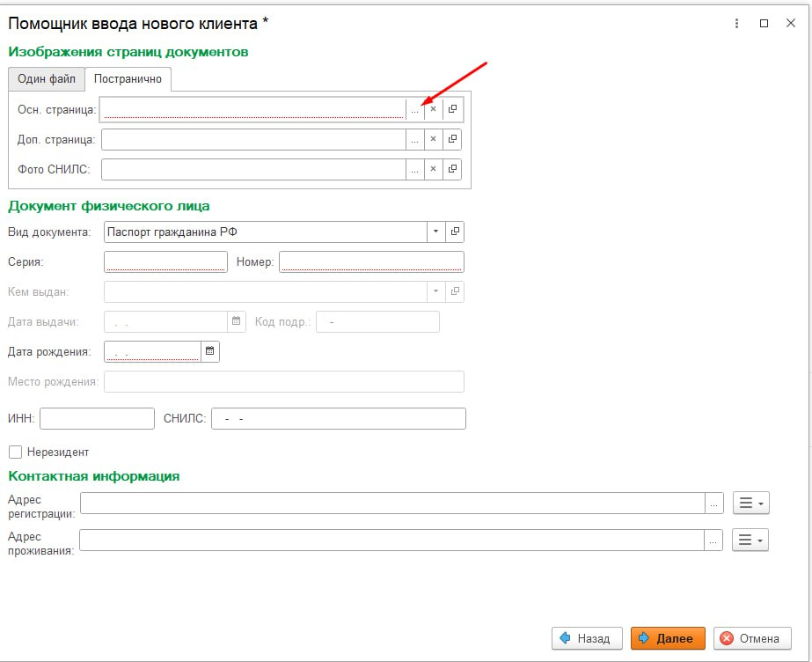Screen dimensions: 812x662
Task: Open the Вид документа record icon
Action: click(455, 232)
